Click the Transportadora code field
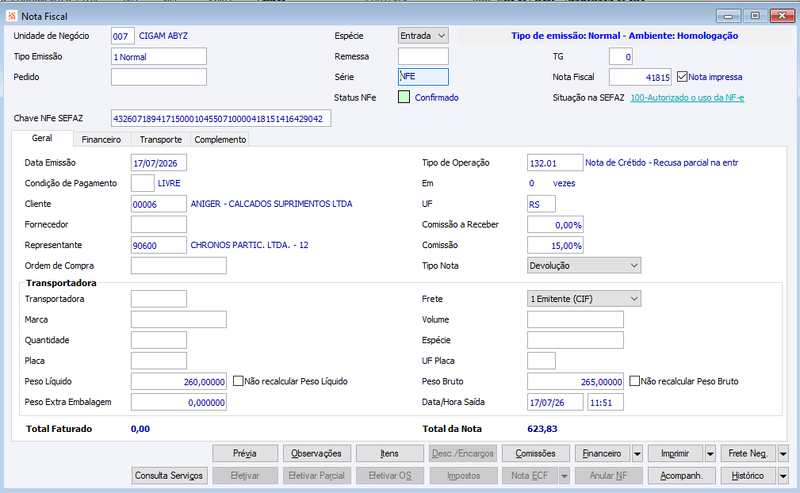Screen dimensions: 800x493 tap(159, 299)
